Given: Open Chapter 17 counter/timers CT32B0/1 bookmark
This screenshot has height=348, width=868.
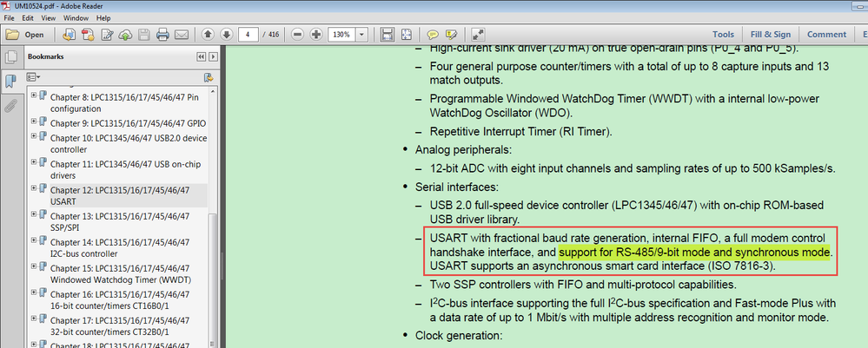Looking at the screenshot, I should click(x=120, y=325).
